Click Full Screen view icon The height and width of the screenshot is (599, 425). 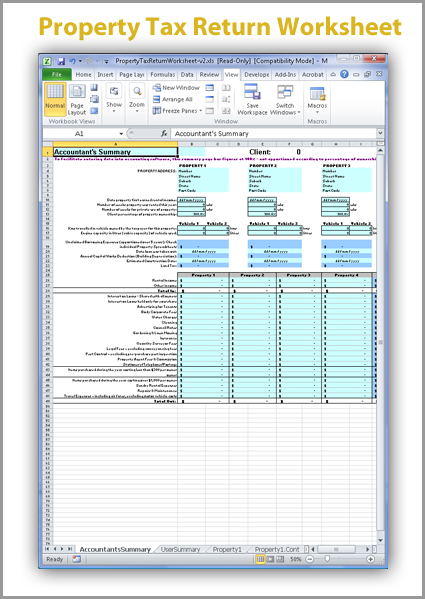94,111
